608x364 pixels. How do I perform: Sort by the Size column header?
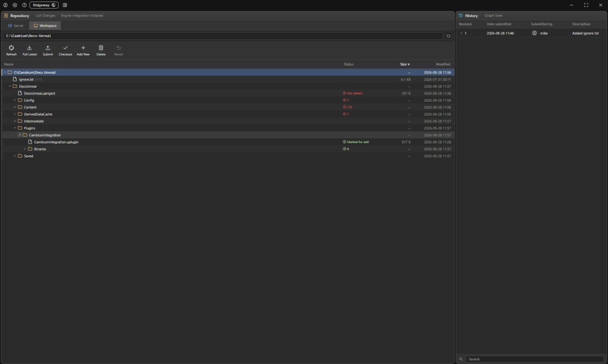click(x=405, y=64)
